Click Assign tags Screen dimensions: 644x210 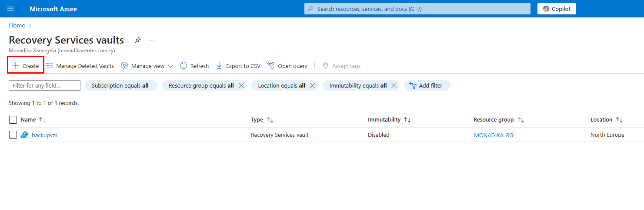tap(341, 66)
